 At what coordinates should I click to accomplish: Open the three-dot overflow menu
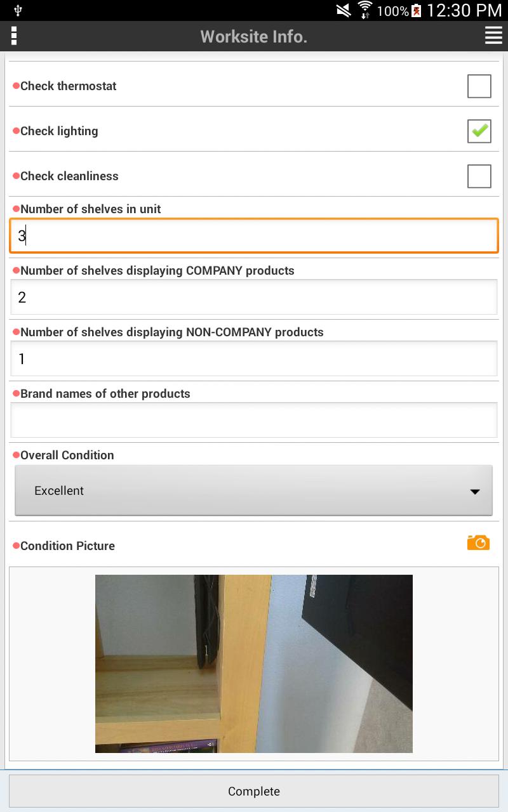pyautogui.click(x=14, y=36)
